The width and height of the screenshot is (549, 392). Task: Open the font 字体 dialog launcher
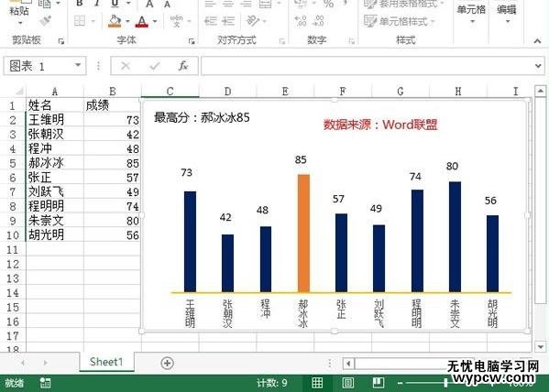point(192,41)
